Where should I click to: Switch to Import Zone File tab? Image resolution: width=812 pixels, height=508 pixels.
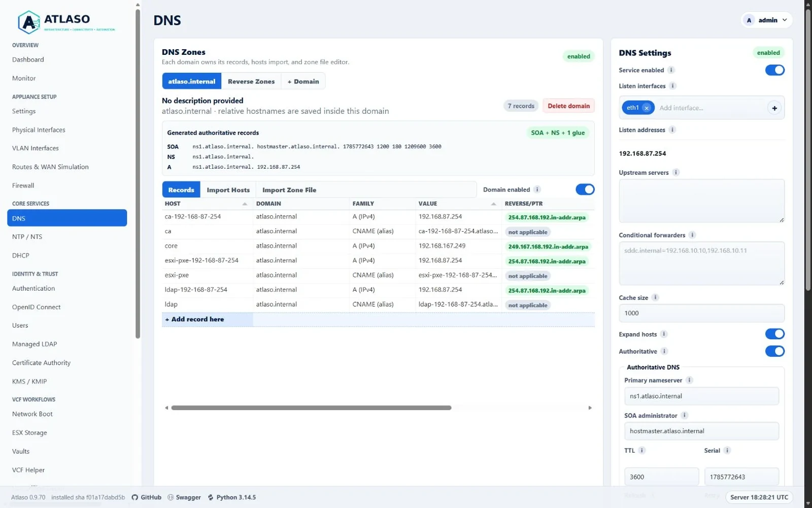(x=289, y=189)
